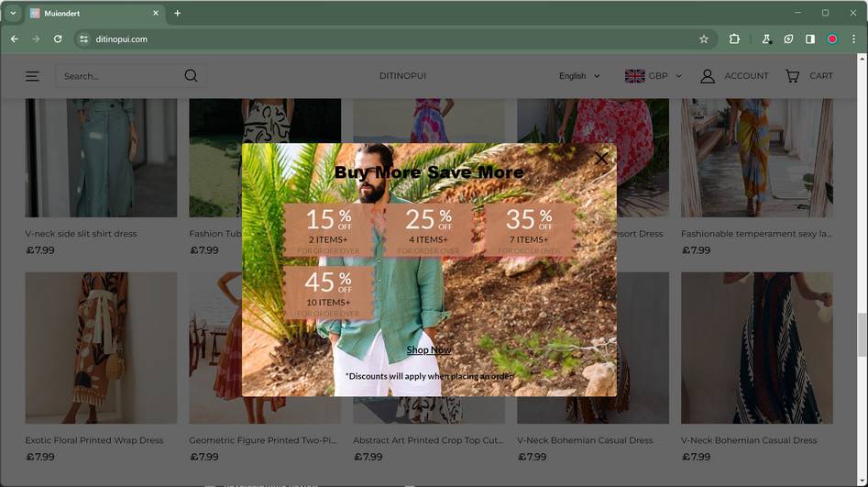
Task: Click the UK flag icon
Action: (634, 76)
